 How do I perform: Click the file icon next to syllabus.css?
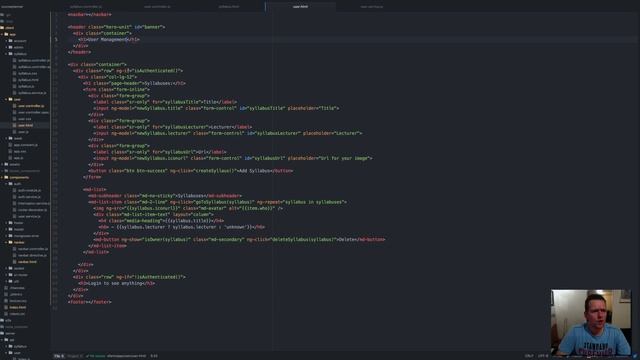[15, 73]
